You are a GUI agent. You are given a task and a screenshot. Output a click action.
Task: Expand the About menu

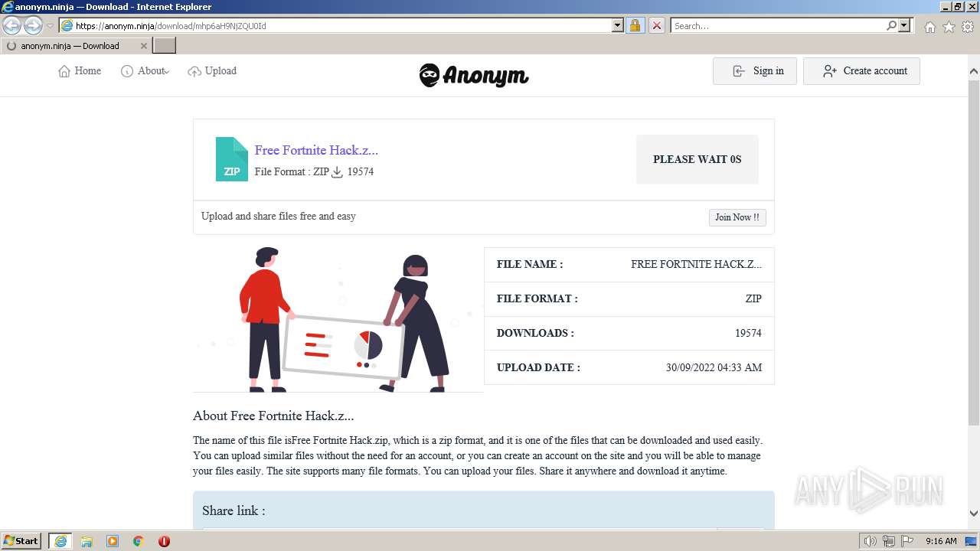145,70
